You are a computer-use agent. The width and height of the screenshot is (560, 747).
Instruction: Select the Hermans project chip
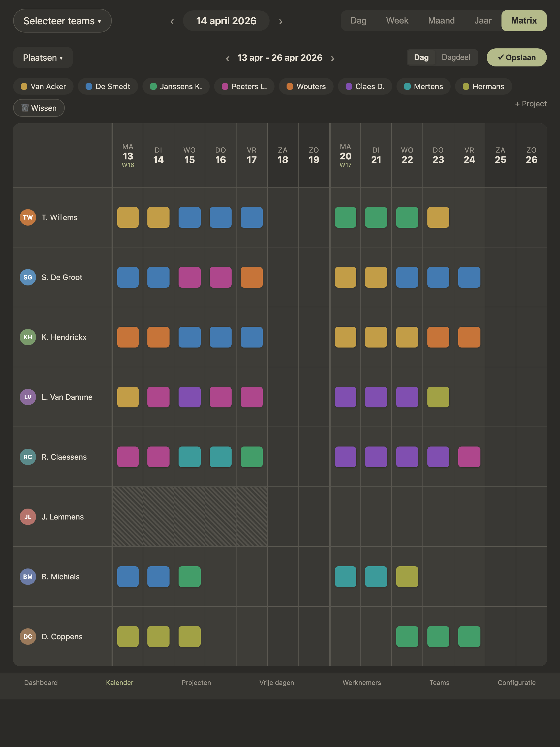click(483, 86)
